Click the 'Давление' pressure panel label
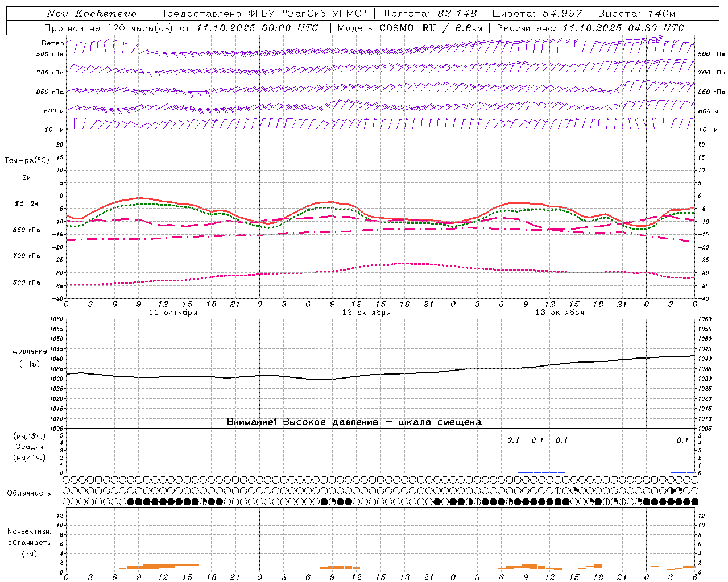The image size is (728, 582). [x=30, y=351]
